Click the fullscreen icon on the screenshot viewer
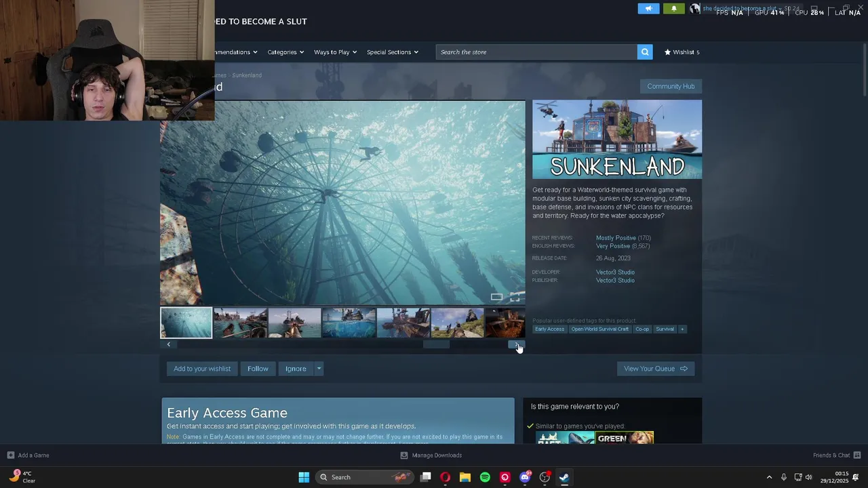868x488 pixels. [x=515, y=297]
